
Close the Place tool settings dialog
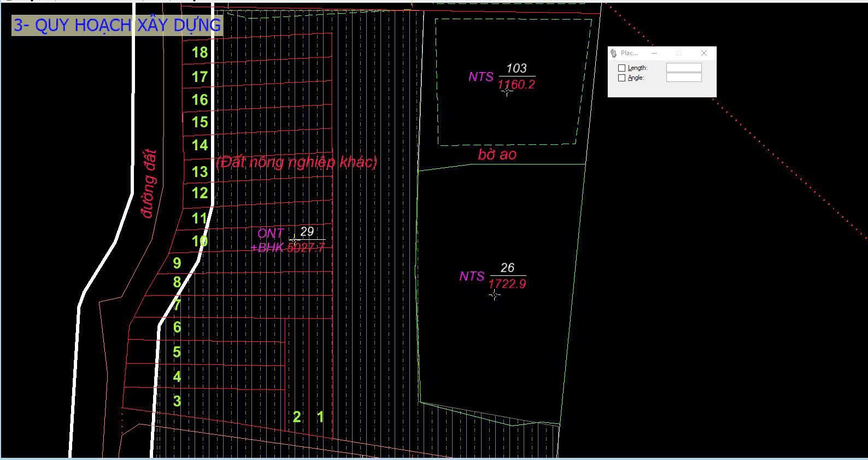pos(704,53)
